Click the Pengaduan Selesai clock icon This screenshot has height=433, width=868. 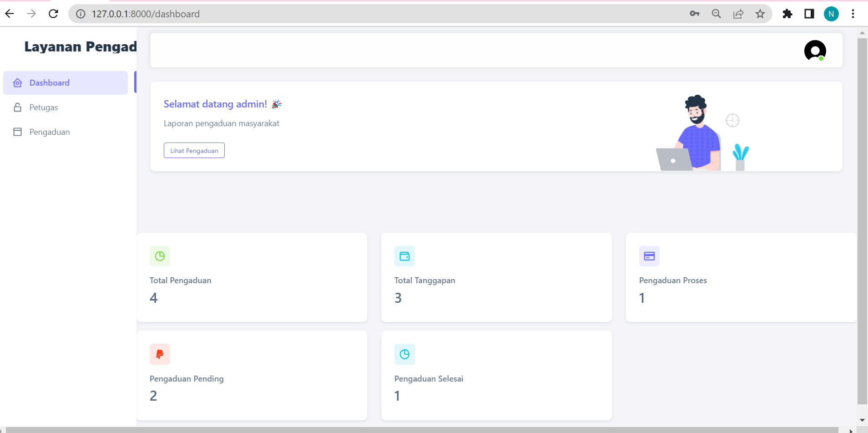[x=404, y=354]
